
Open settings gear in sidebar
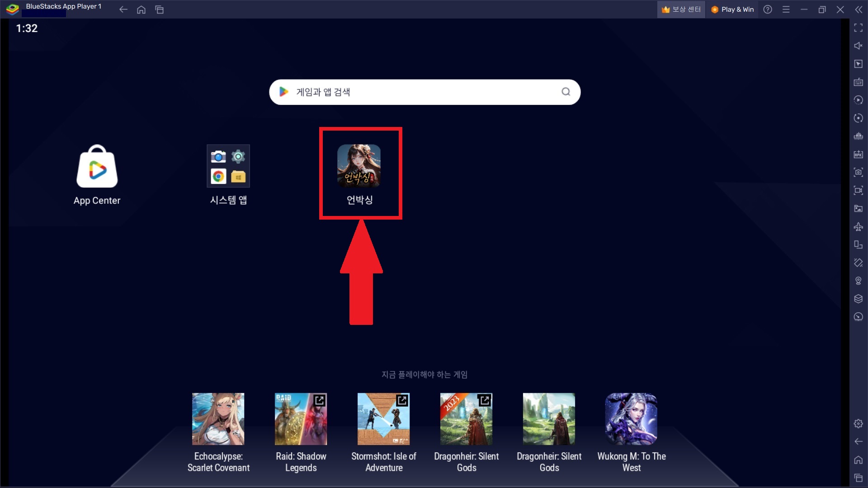pyautogui.click(x=859, y=423)
